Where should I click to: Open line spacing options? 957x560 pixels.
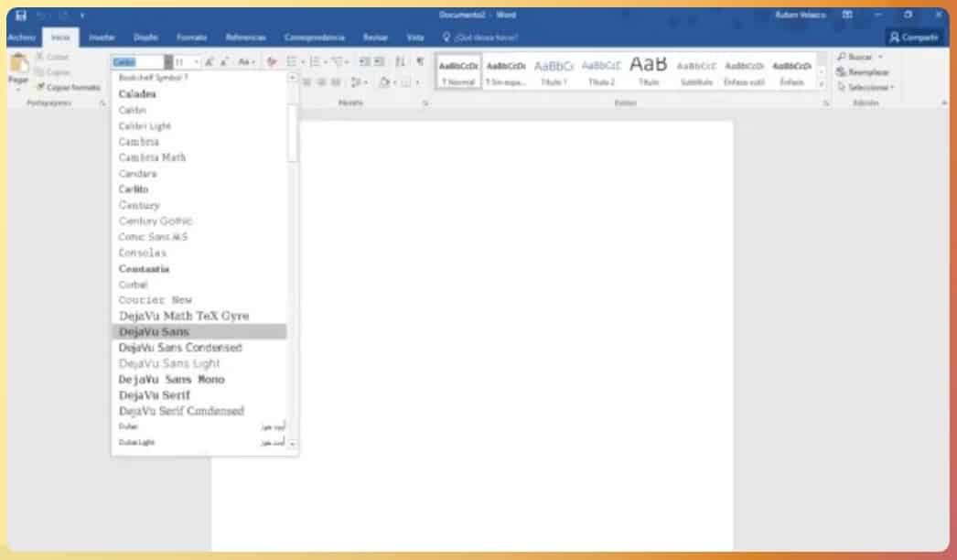[358, 82]
